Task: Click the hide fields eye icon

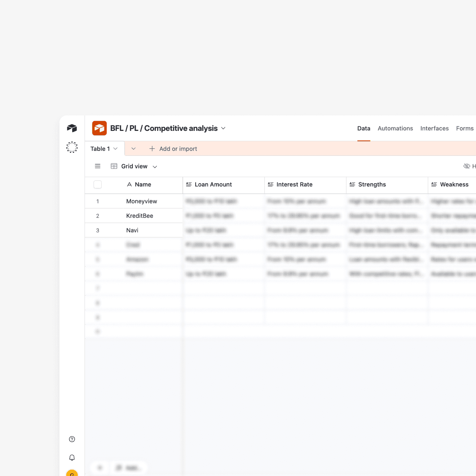Action: pyautogui.click(x=467, y=166)
